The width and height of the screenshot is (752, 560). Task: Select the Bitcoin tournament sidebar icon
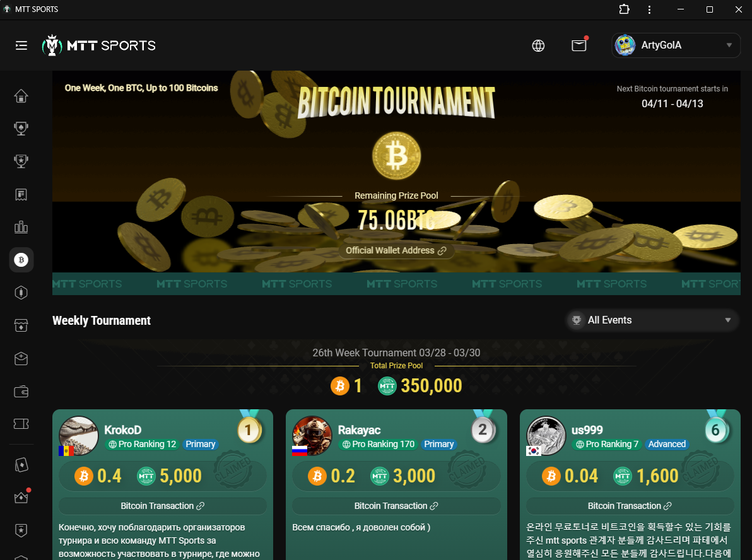pos(21,260)
